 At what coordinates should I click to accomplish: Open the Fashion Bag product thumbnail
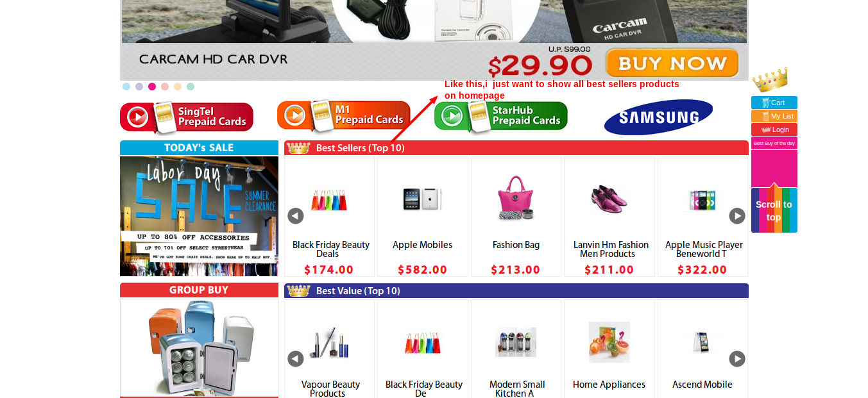pyautogui.click(x=516, y=198)
